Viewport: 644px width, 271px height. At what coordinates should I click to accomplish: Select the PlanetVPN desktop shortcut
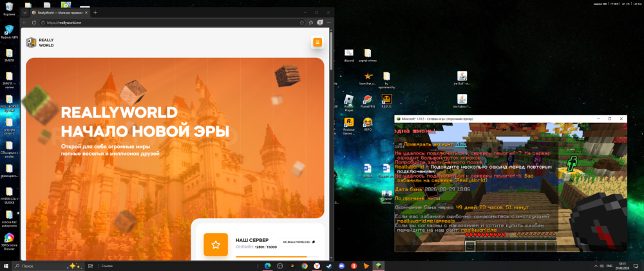pyautogui.click(x=368, y=102)
